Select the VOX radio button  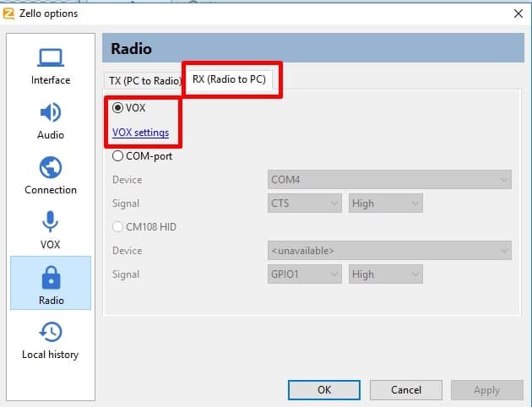pyautogui.click(x=118, y=108)
